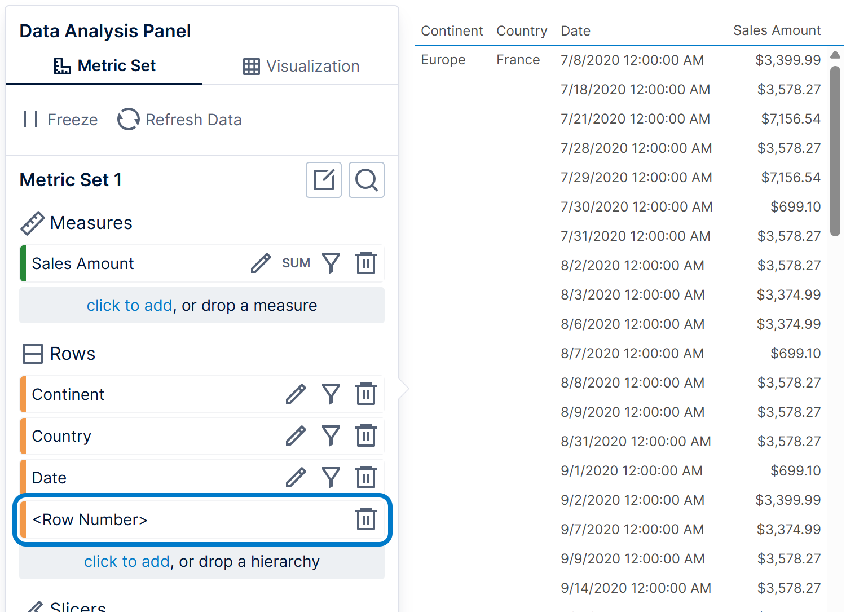This screenshot has height=612, width=868.
Task: Click the scrollbar up arrow
Action: [x=835, y=55]
